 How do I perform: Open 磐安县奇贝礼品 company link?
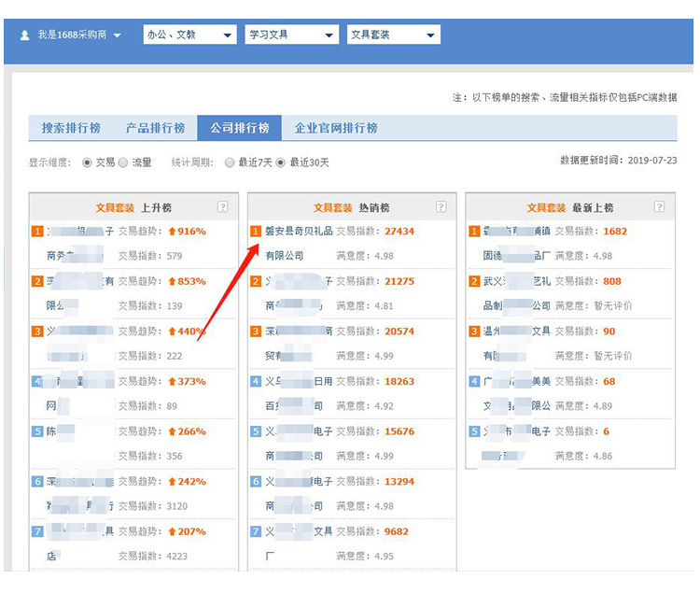click(x=299, y=232)
